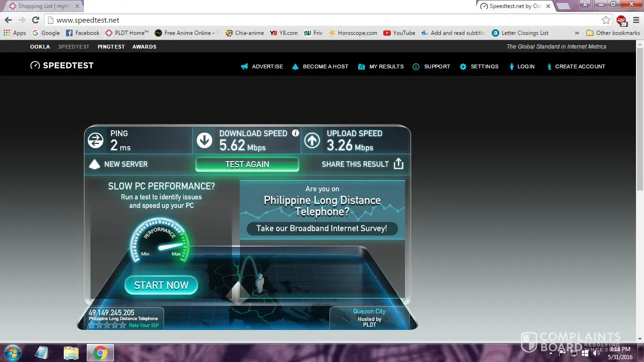Click the performance gauge graphic
Image resolution: width=644 pixels, height=362 pixels.
tap(159, 241)
